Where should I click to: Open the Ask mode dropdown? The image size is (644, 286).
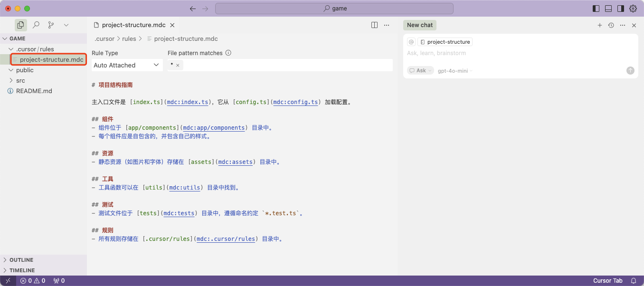(x=421, y=70)
